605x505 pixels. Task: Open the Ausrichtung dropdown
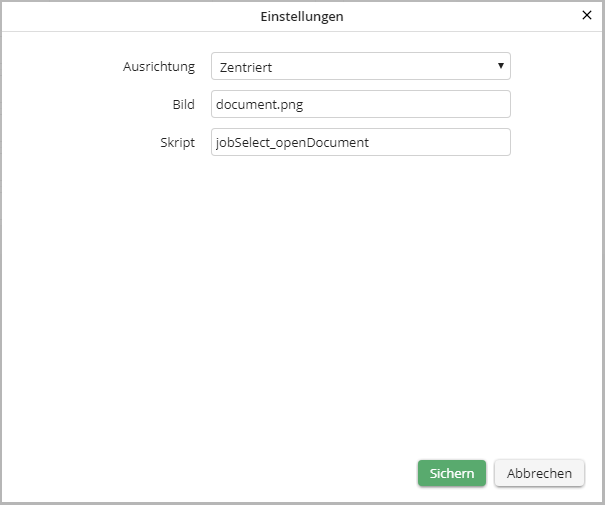point(360,67)
